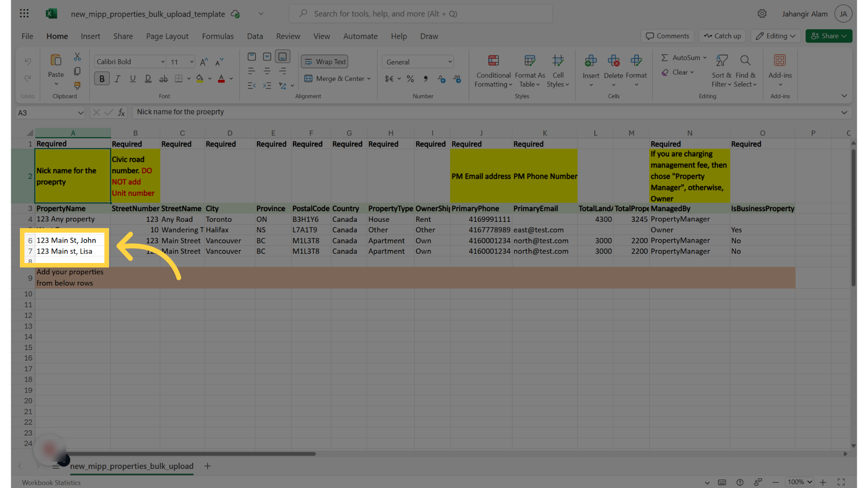Open the app launcher grid icon

pyautogui.click(x=24, y=14)
